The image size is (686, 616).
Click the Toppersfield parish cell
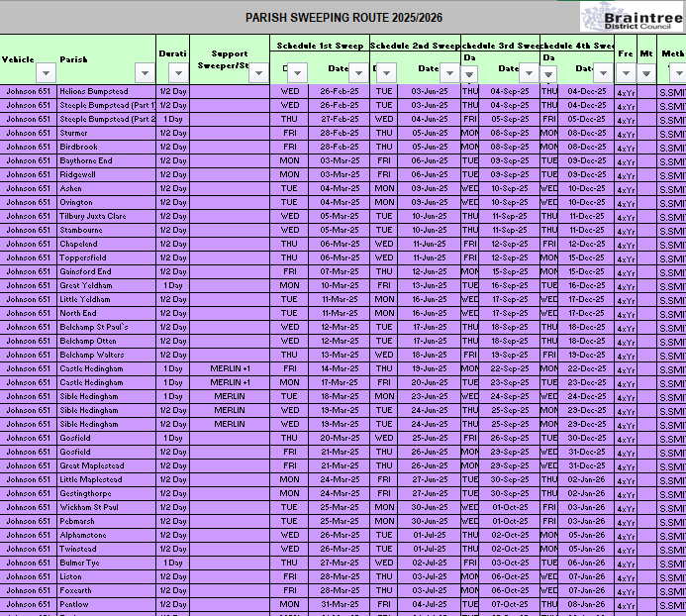(x=106, y=257)
